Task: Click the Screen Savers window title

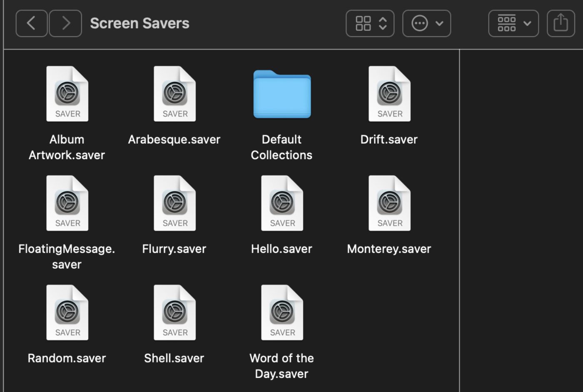Action: (x=140, y=23)
